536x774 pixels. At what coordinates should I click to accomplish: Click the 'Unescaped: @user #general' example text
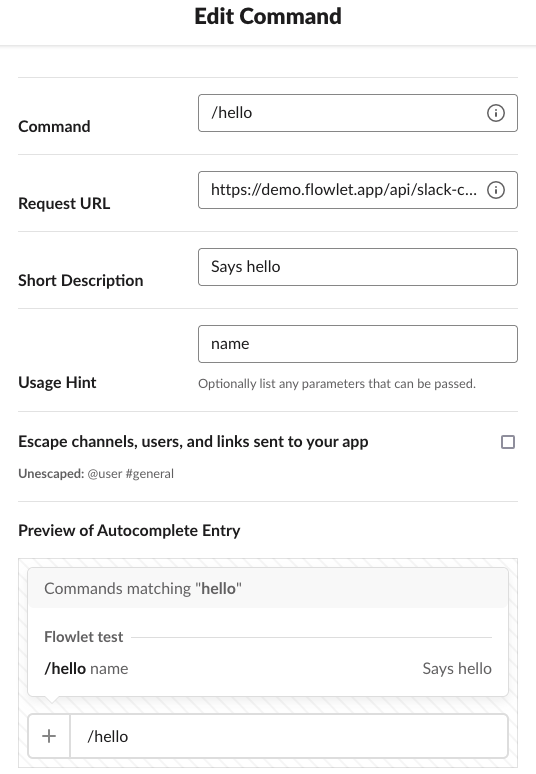point(96,473)
